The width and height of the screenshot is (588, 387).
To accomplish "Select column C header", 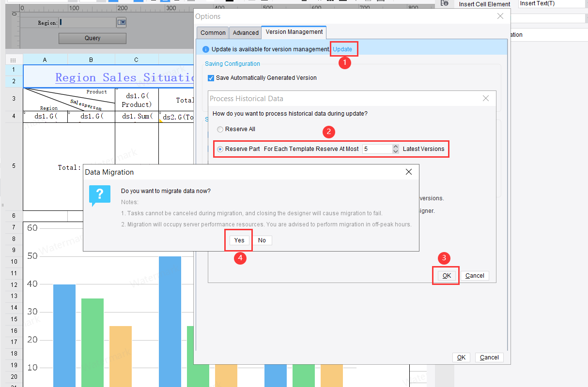I will pos(137,60).
